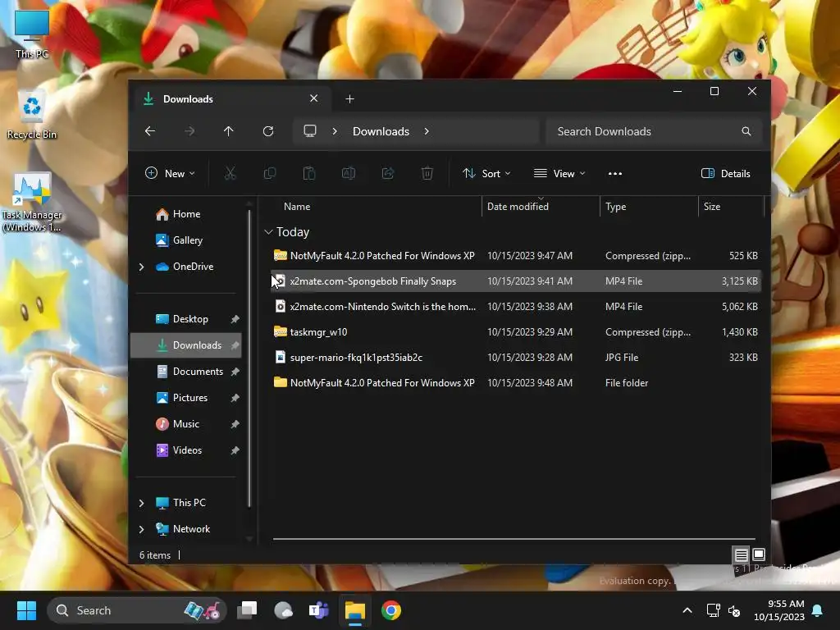Show hidden tray icons chevron
This screenshot has width=840, height=630.
click(687, 610)
